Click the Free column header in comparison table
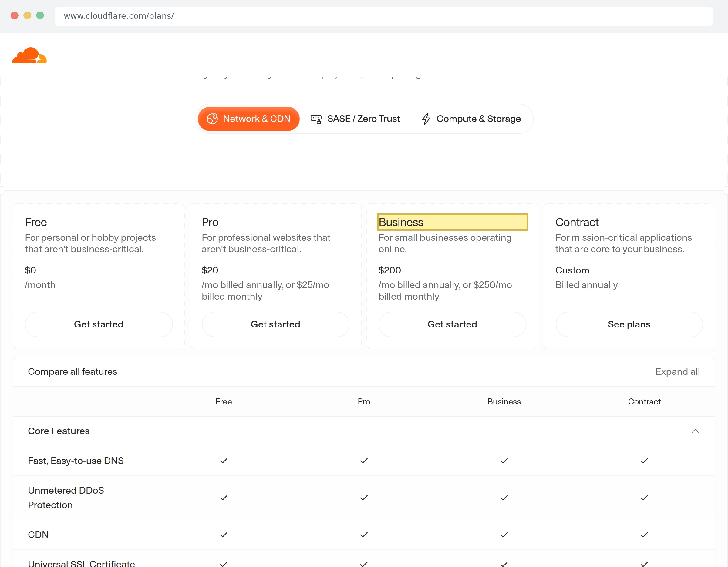 [224, 401]
